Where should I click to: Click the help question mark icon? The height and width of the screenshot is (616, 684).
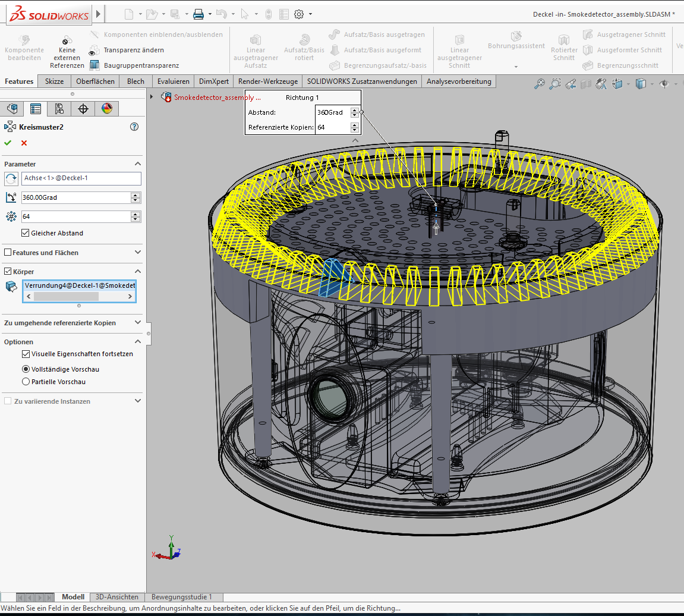tap(134, 127)
